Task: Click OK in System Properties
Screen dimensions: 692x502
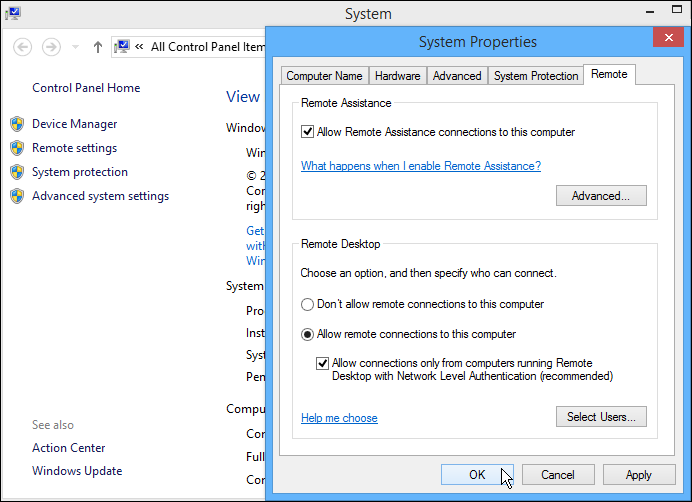Action: (477, 475)
